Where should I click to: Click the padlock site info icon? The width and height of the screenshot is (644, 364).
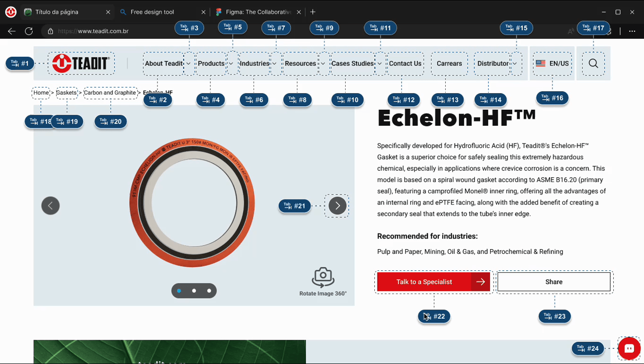coord(50,31)
